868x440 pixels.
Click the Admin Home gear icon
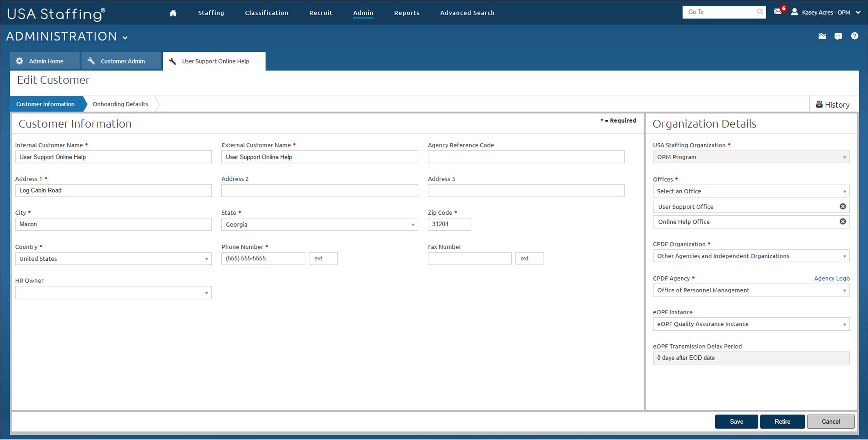[x=19, y=61]
